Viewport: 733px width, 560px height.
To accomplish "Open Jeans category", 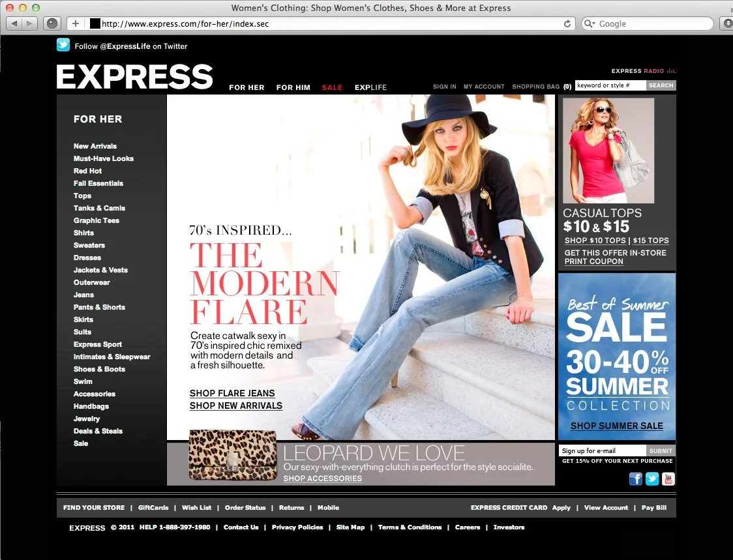I will pos(83,295).
